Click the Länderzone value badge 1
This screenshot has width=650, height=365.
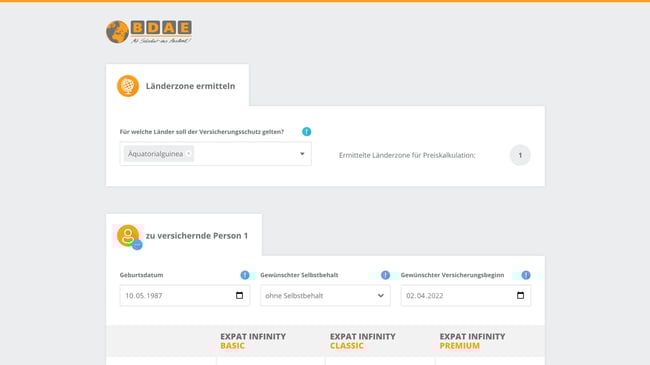pyautogui.click(x=520, y=155)
